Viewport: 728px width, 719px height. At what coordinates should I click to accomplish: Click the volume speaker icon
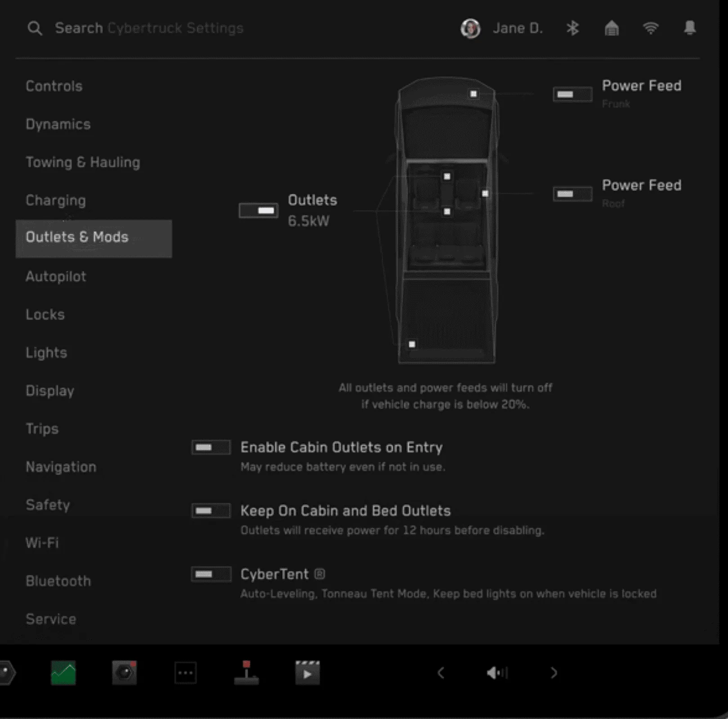coord(497,673)
